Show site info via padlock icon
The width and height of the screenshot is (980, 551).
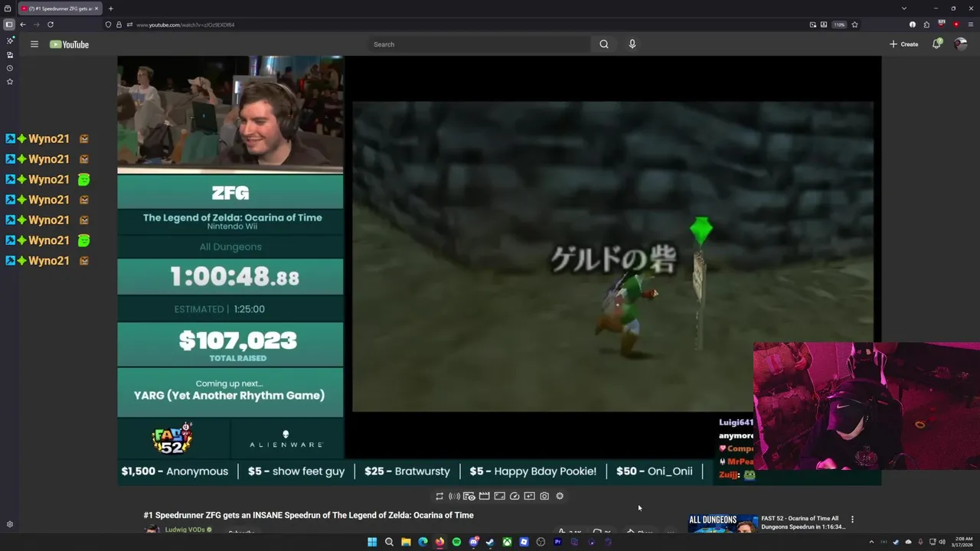click(x=117, y=24)
